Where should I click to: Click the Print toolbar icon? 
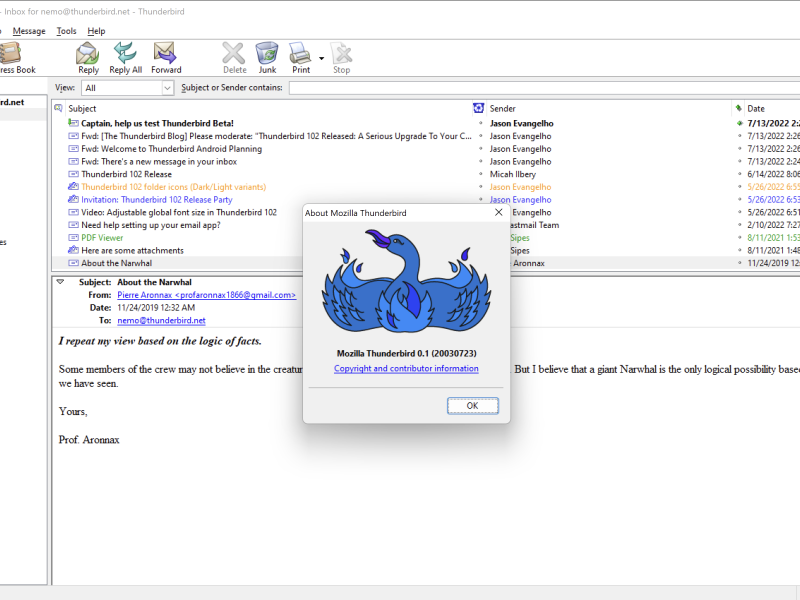pyautogui.click(x=301, y=58)
